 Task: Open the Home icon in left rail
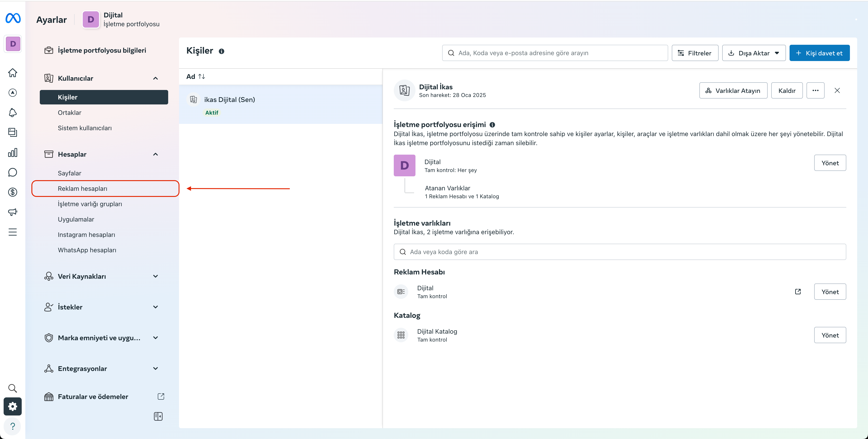point(13,73)
